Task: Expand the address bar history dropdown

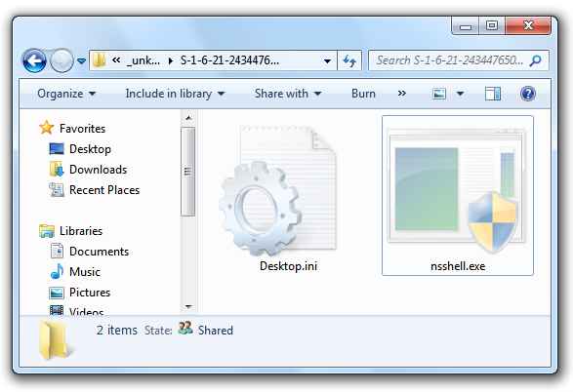Action: (327, 61)
